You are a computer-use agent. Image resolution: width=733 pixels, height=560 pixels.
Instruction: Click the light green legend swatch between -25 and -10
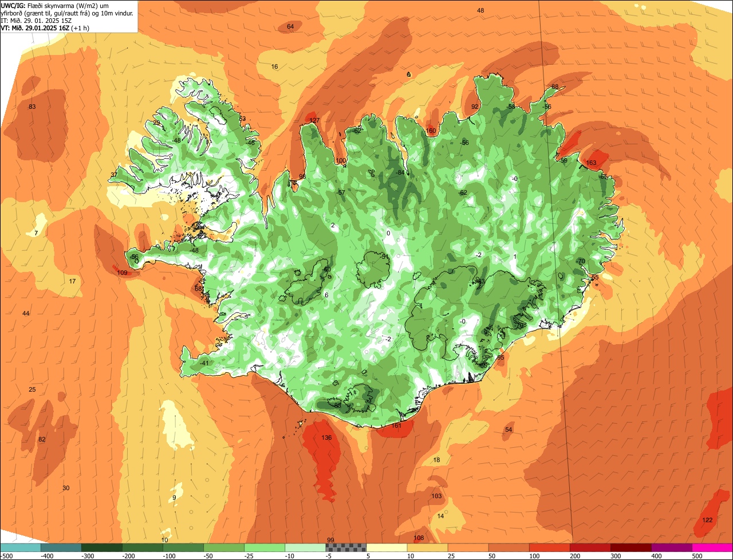click(265, 547)
